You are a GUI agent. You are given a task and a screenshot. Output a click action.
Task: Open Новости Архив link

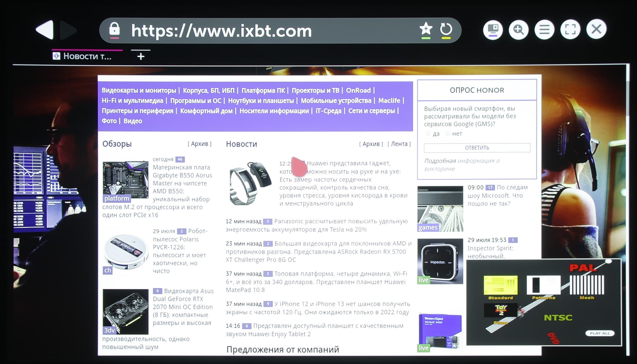click(x=371, y=144)
